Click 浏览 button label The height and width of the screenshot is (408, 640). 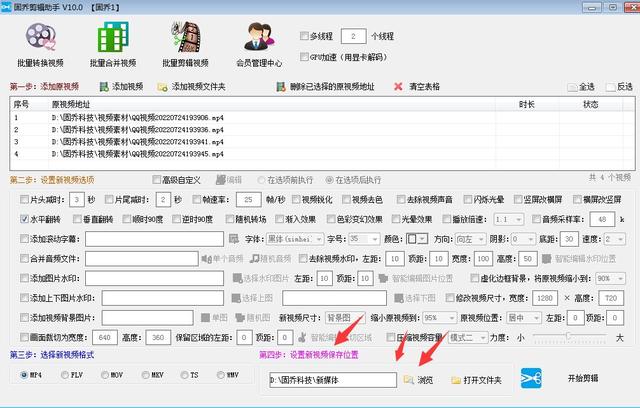click(x=425, y=380)
